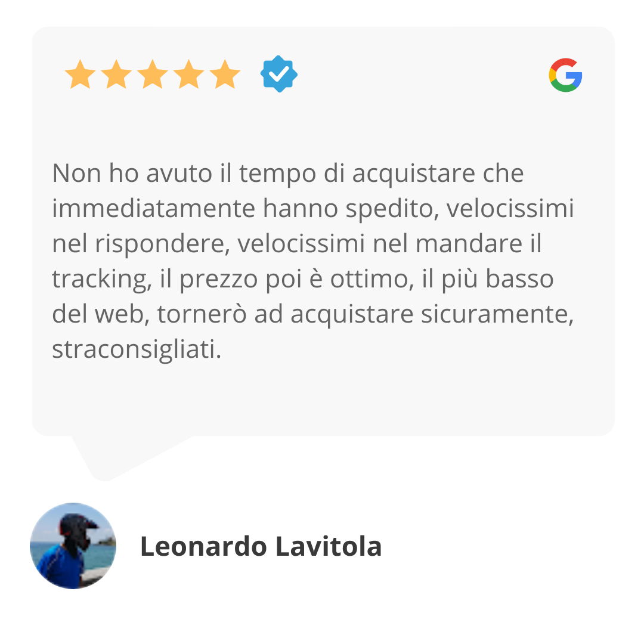Click the word "straconsigliati." in the review

137,349
